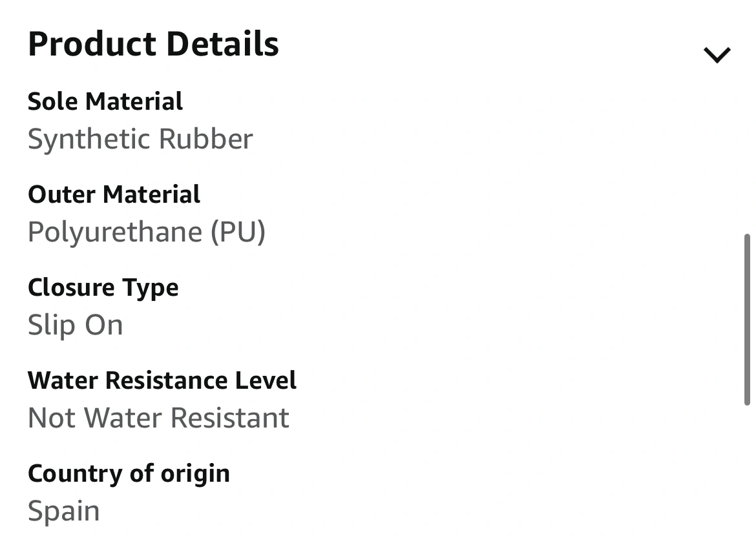Select the Outer Material label

[114, 195]
